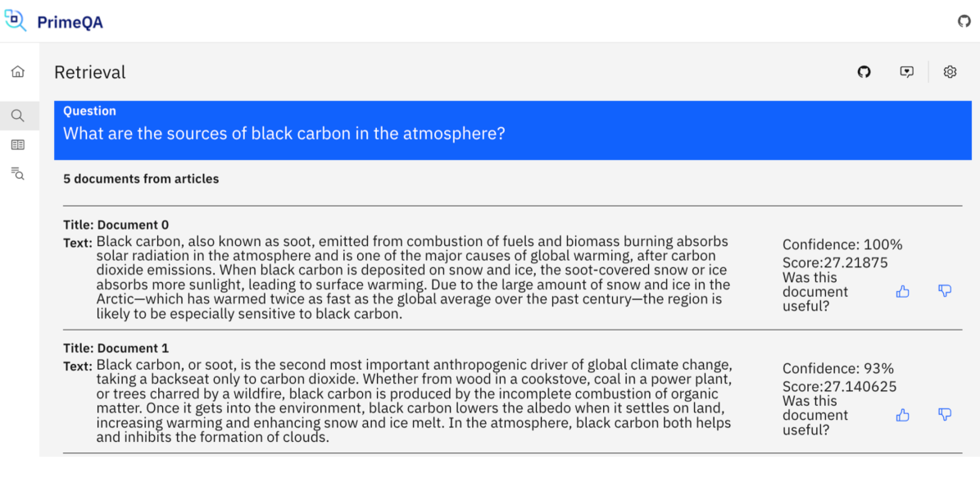
Task: Click the "5 documents from articles" label
Action: point(141,179)
